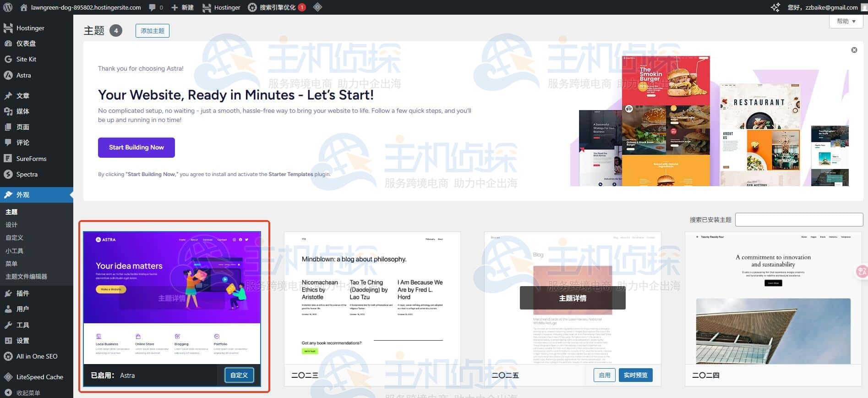Expand the 帮助 help dropdown
The image size is (868, 398).
[846, 22]
